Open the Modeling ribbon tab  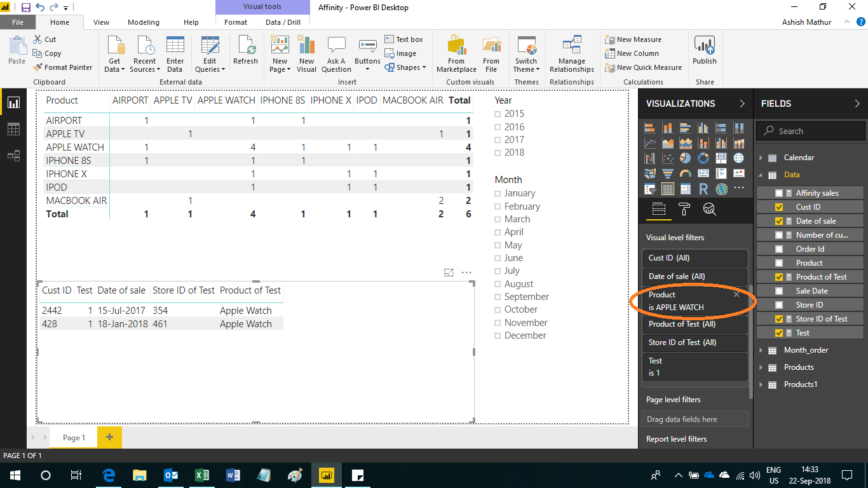[x=144, y=22]
